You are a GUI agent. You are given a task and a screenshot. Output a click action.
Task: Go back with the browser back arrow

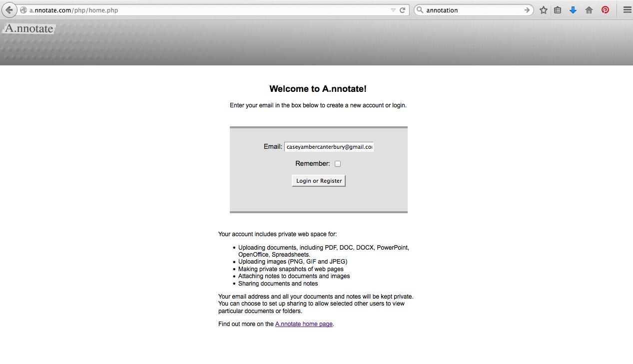coord(9,10)
